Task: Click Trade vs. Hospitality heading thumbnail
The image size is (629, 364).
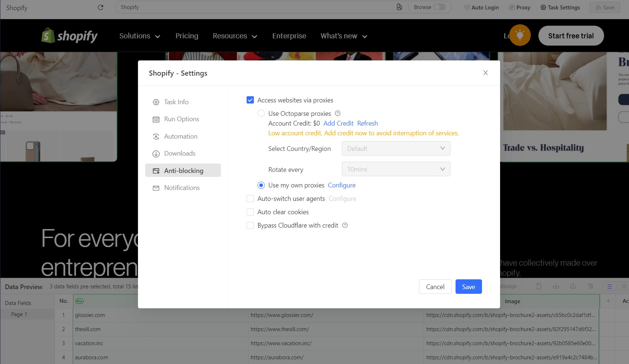Action: pos(543,148)
